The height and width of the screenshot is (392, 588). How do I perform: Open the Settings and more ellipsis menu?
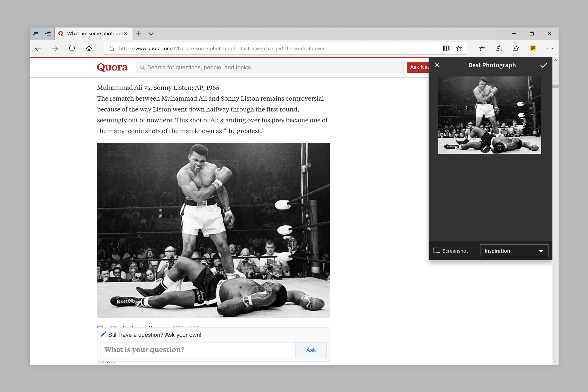[550, 48]
